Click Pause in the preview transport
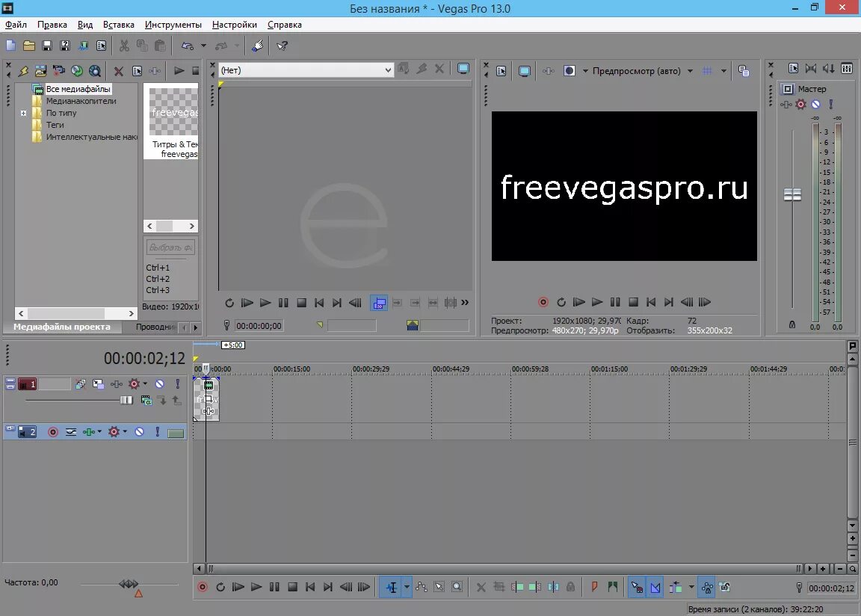The image size is (861, 616). (x=615, y=302)
